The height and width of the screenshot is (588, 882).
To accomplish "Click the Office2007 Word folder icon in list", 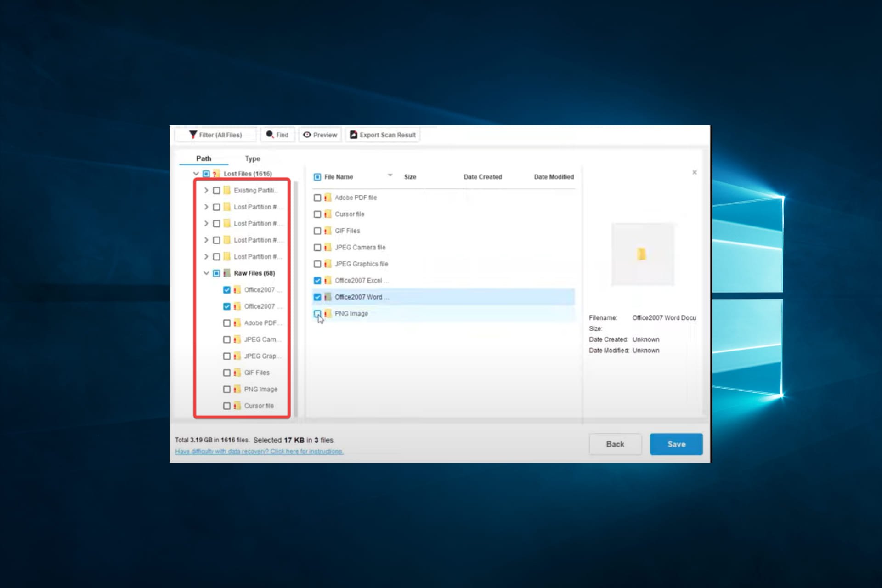I will (328, 297).
